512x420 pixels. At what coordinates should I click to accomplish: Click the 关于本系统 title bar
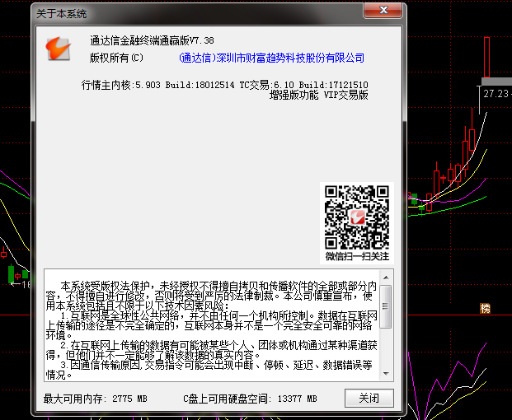coord(165,12)
